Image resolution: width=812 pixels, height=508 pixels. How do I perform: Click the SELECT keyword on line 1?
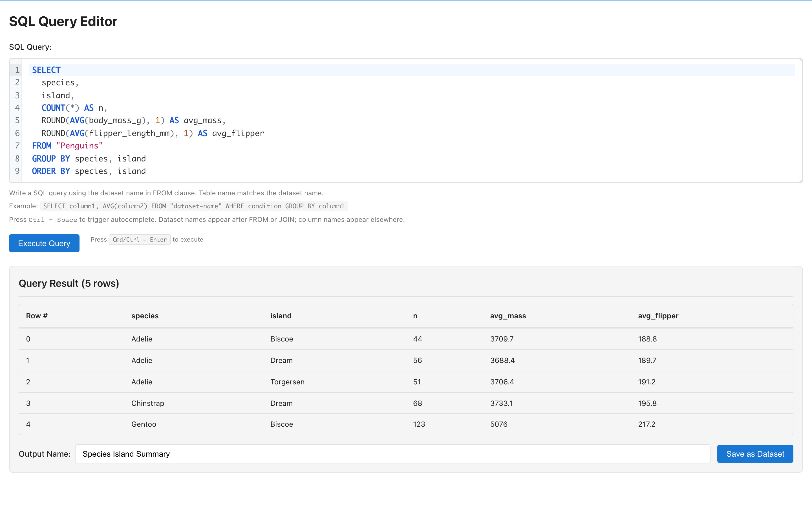point(46,70)
